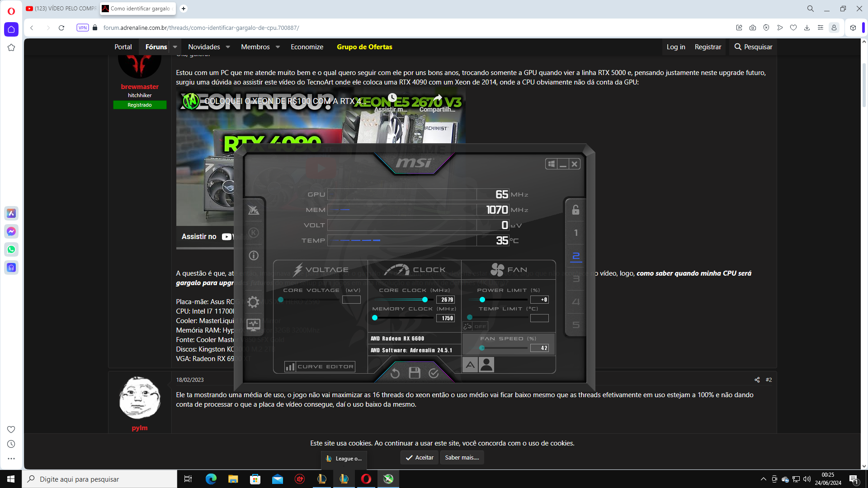Open the Portal menu item
Screen dimensions: 868x488
[123, 47]
